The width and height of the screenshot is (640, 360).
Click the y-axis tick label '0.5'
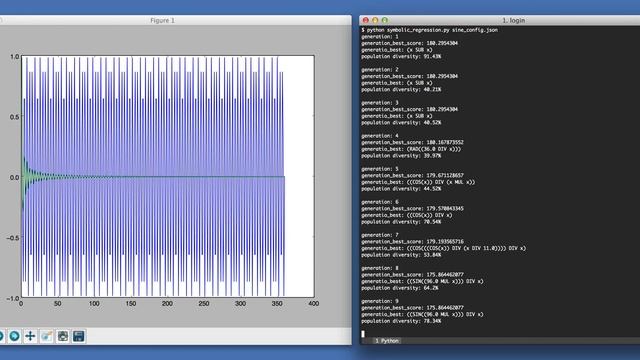click(14, 117)
